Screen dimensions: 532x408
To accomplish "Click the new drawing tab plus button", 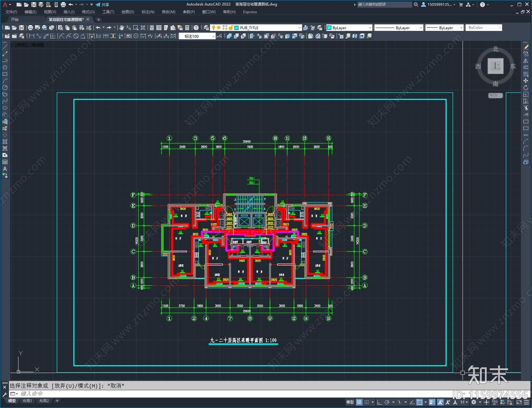I will (98, 20).
